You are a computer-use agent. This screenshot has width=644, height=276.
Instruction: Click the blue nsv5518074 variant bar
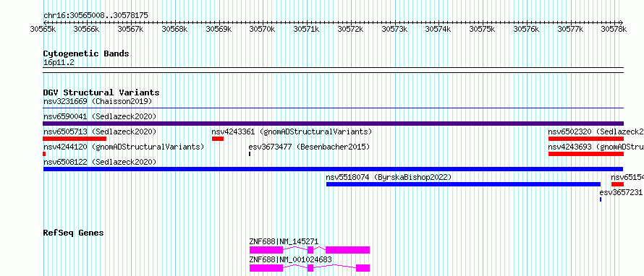[x=463, y=184]
